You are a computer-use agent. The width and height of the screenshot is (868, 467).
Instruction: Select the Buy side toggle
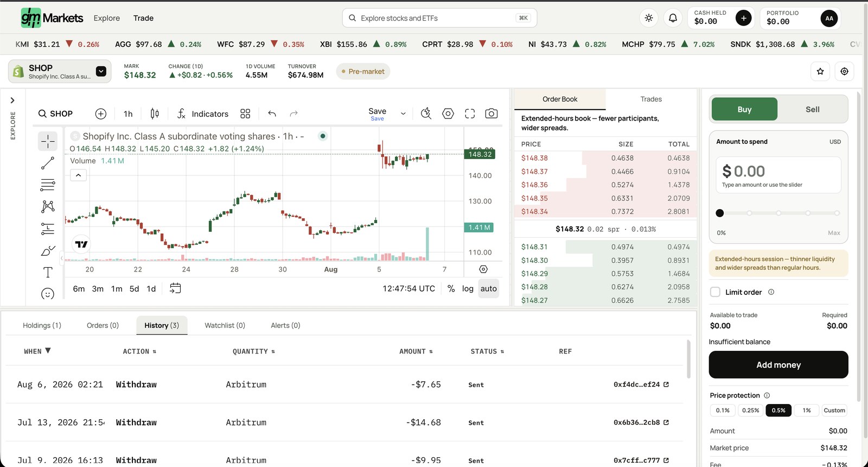(x=744, y=109)
